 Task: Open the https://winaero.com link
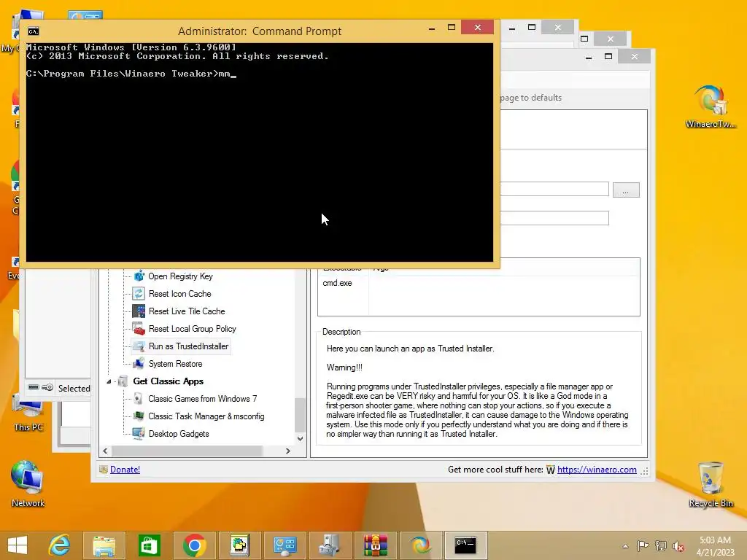coord(597,470)
